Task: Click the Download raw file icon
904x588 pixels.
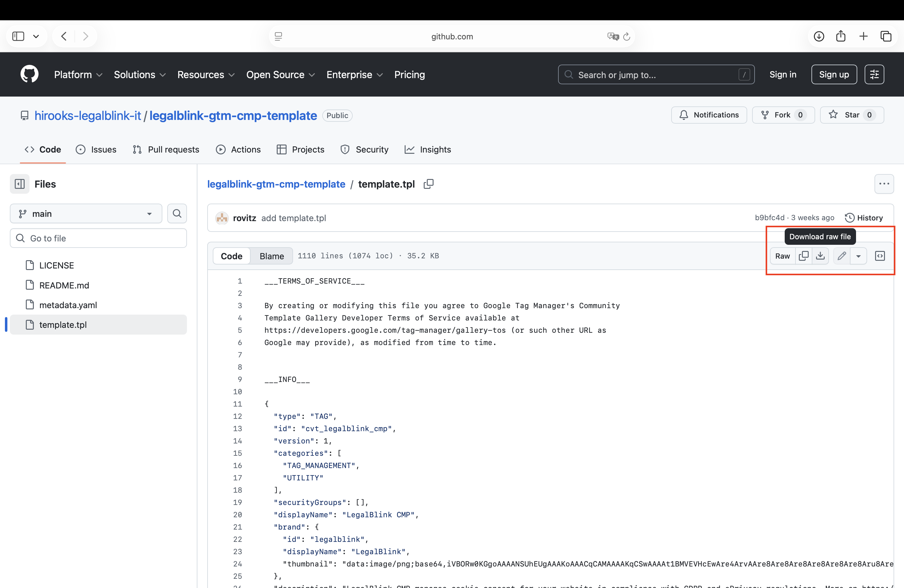Action: [820, 256]
